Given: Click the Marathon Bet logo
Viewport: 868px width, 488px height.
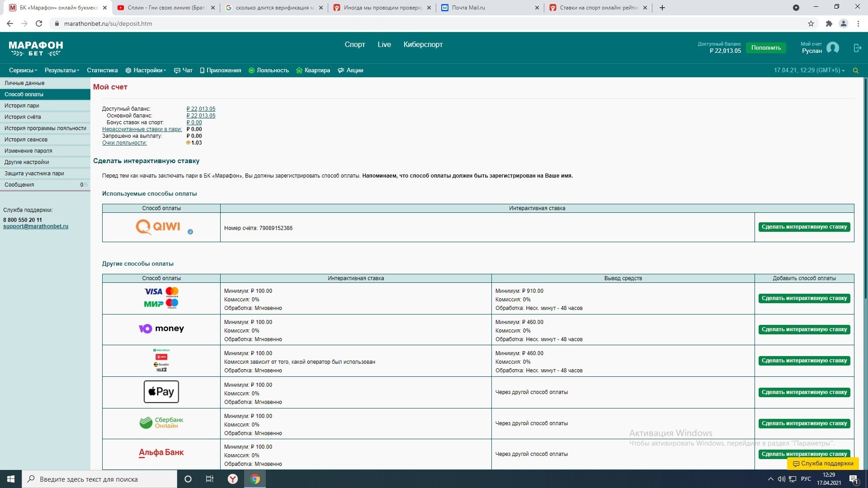Looking at the screenshot, I should tap(36, 48).
